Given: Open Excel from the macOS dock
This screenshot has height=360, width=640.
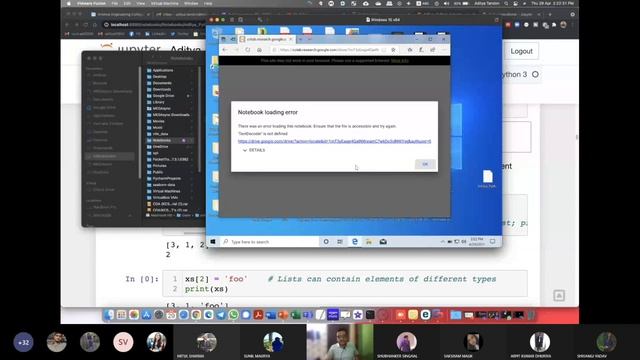Looking at the screenshot, I should coord(296,315).
